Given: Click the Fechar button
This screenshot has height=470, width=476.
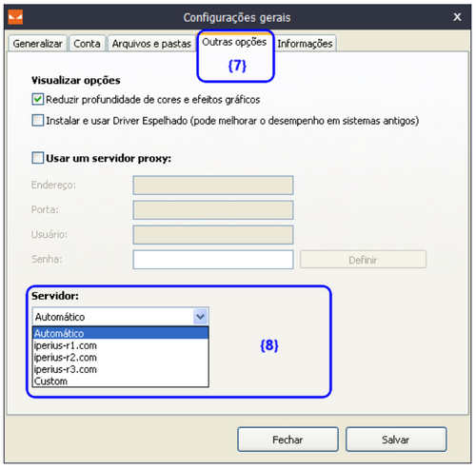Looking at the screenshot, I should (288, 440).
